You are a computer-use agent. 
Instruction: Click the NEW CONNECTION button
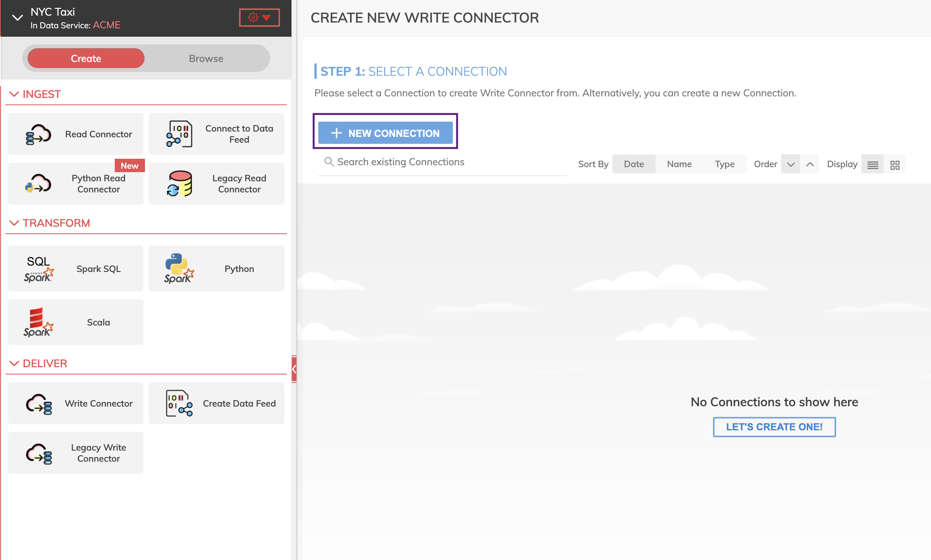click(x=385, y=133)
